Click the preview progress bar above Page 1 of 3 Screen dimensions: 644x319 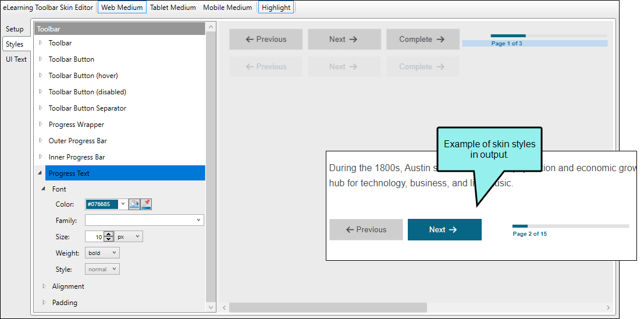(x=549, y=36)
